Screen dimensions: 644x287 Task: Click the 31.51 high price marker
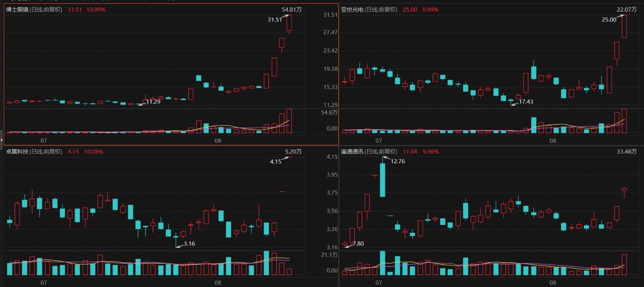click(x=274, y=20)
